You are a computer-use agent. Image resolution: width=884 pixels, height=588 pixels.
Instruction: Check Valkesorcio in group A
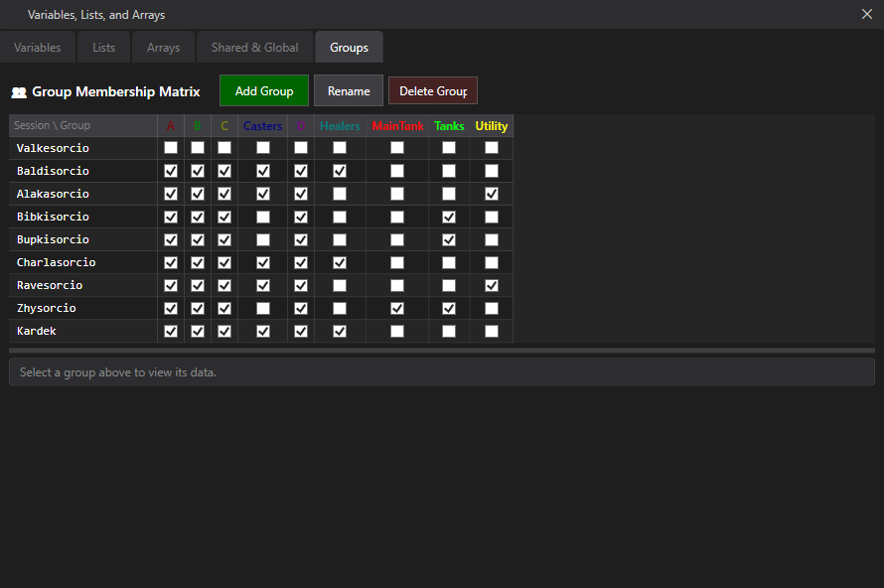tap(171, 148)
